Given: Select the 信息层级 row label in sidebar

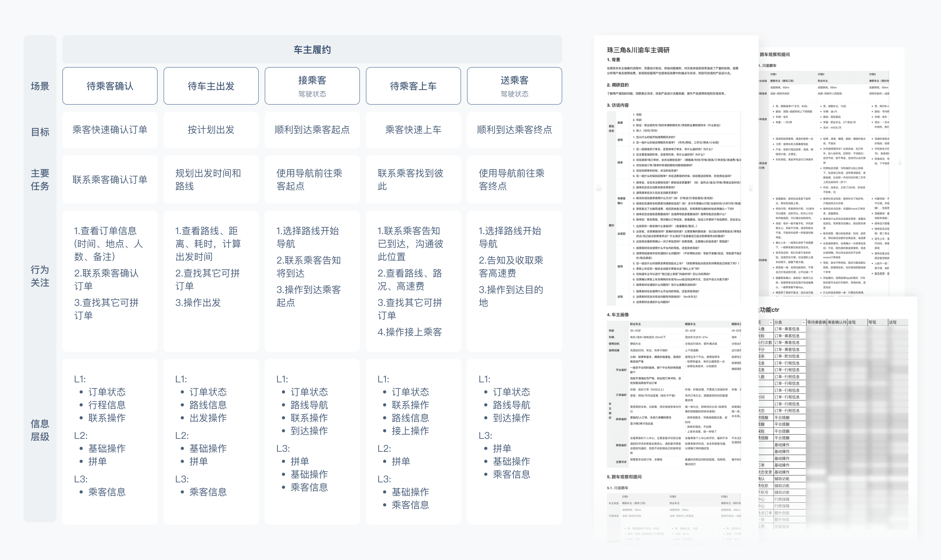Looking at the screenshot, I should [40, 430].
